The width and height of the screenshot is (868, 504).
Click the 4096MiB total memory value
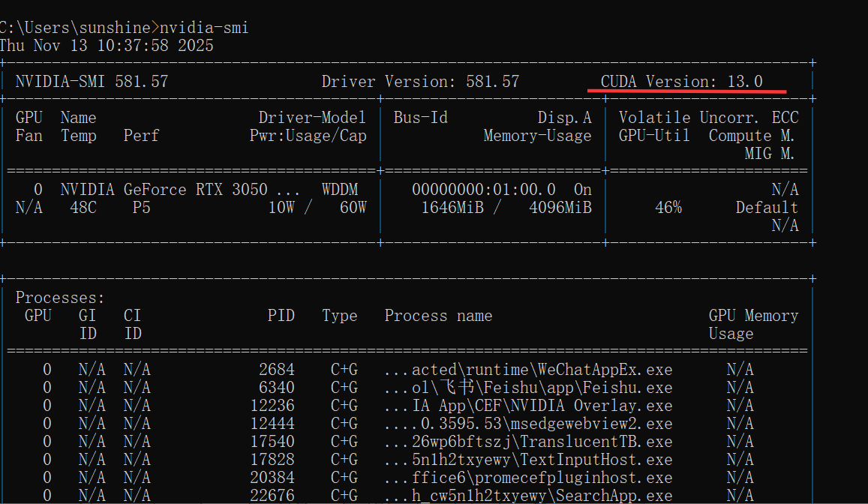pos(560,208)
